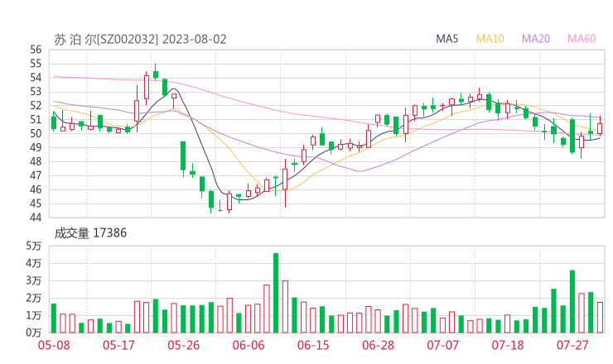Click the MA20 legend label
613x364 pixels.
(x=536, y=39)
